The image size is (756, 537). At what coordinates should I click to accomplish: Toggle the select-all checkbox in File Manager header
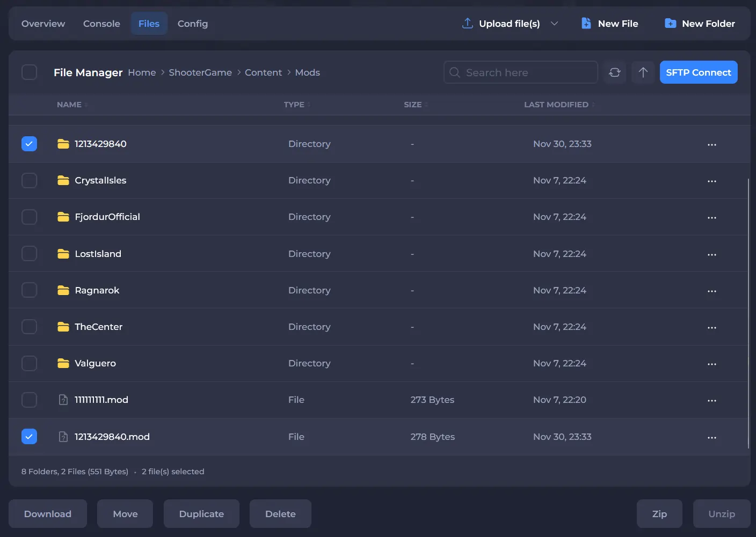tap(29, 72)
